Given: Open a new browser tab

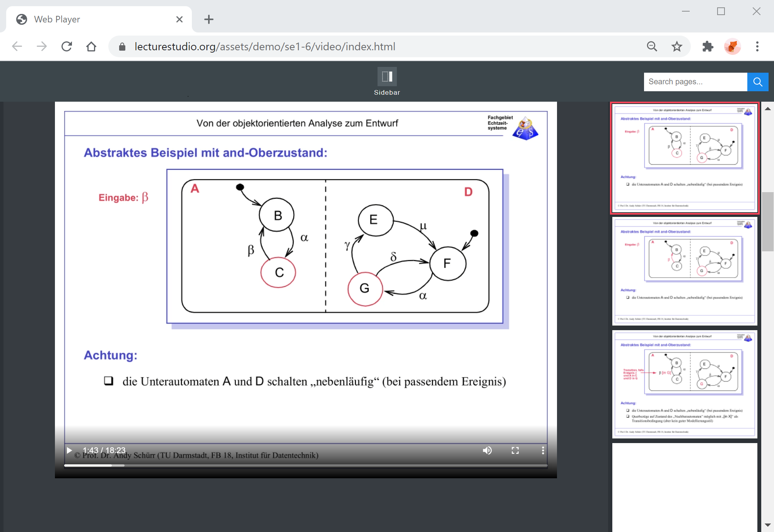Looking at the screenshot, I should 209,19.
